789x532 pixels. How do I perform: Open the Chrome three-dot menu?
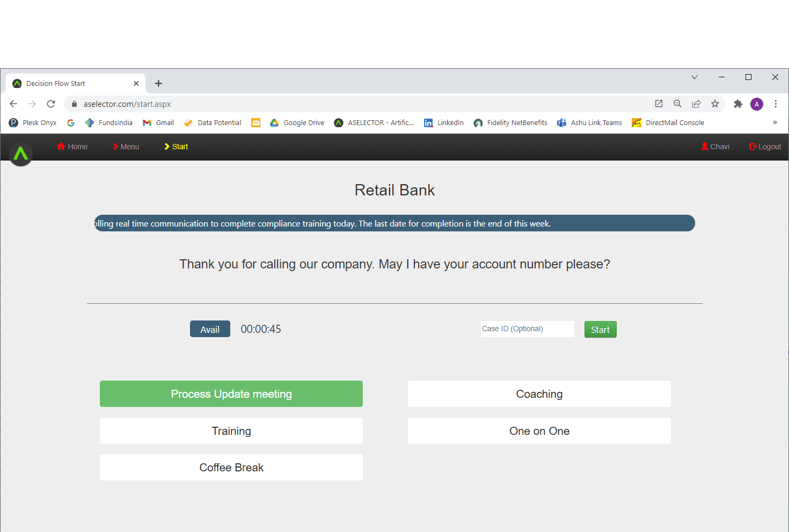click(x=776, y=104)
